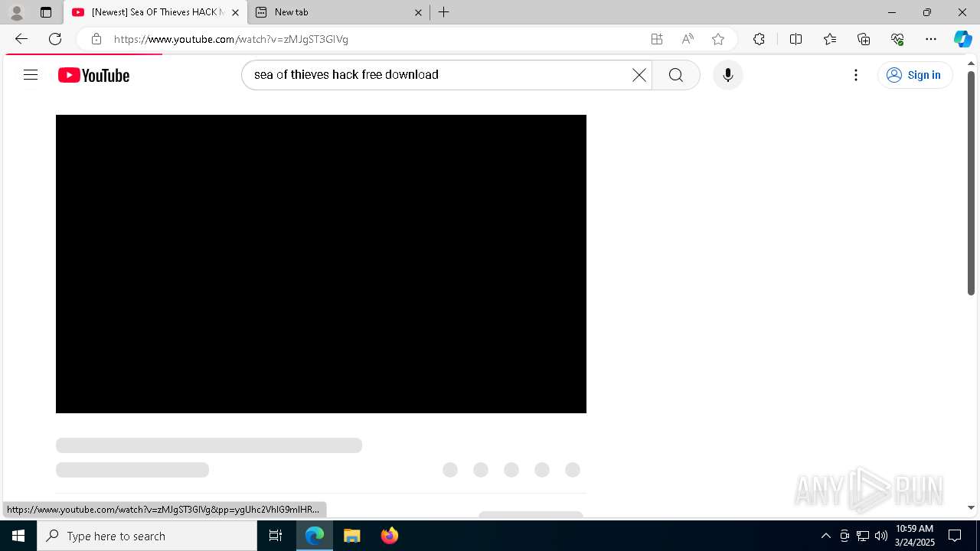
Task: Open the Meet Now tray icon
Action: point(844,536)
